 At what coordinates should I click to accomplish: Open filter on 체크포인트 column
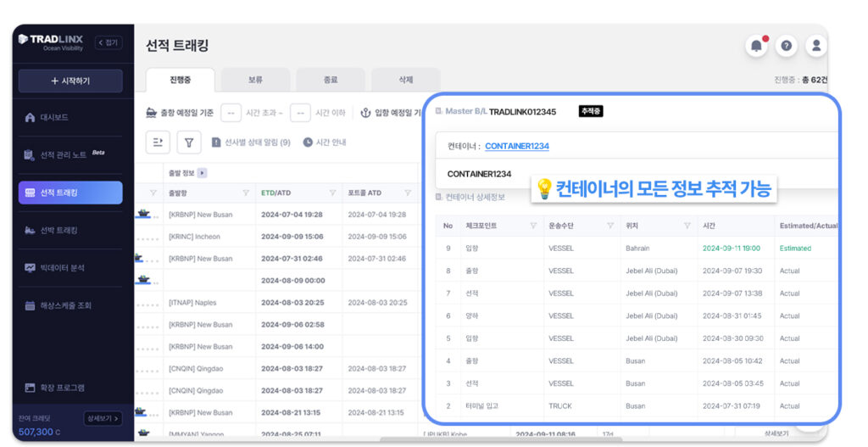click(x=534, y=226)
